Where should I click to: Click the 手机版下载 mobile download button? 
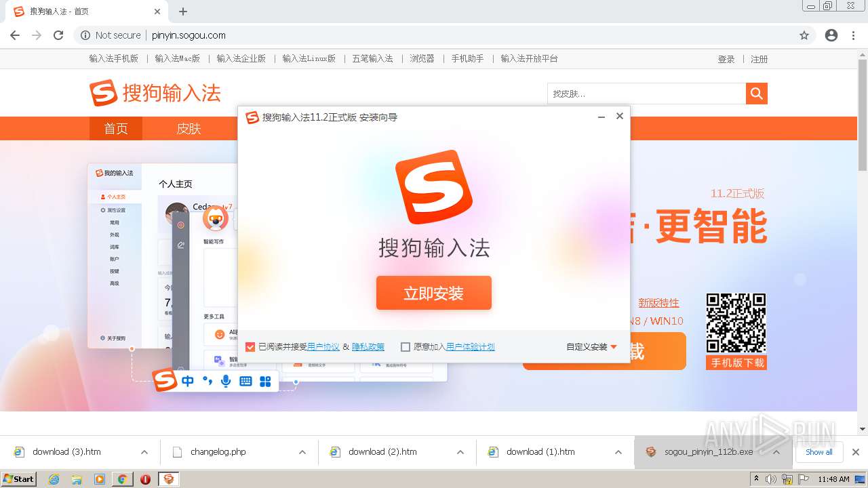pos(736,363)
